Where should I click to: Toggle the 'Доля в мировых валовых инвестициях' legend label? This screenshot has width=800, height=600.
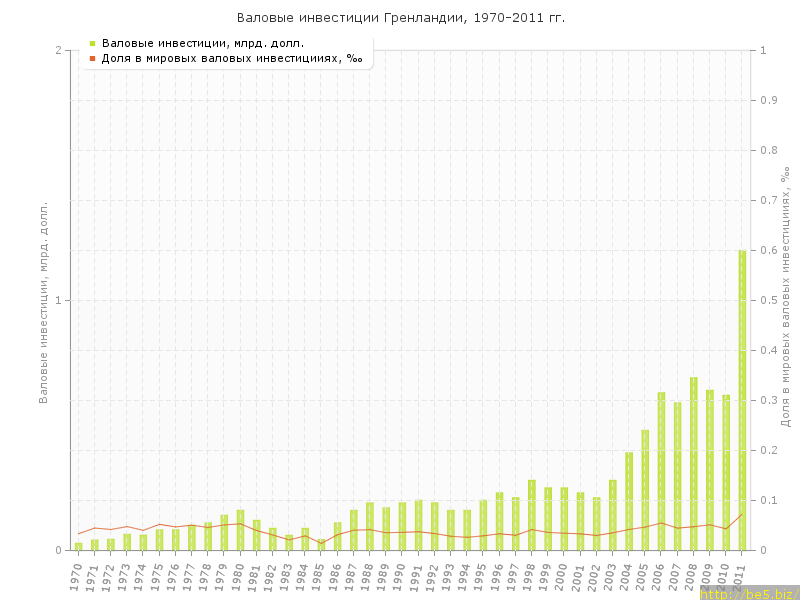click(x=232, y=58)
